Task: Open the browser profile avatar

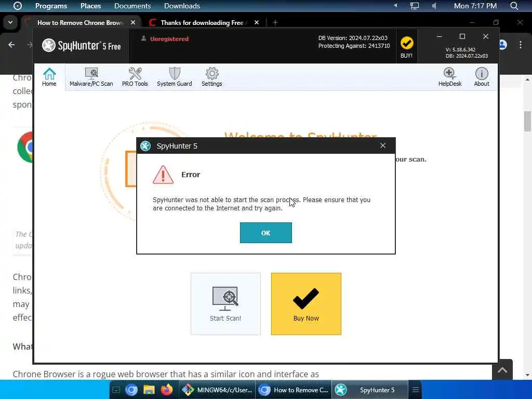Action: click(x=502, y=45)
